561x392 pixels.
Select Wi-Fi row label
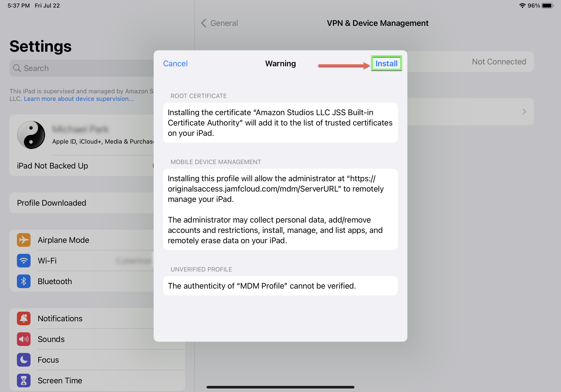tap(47, 261)
